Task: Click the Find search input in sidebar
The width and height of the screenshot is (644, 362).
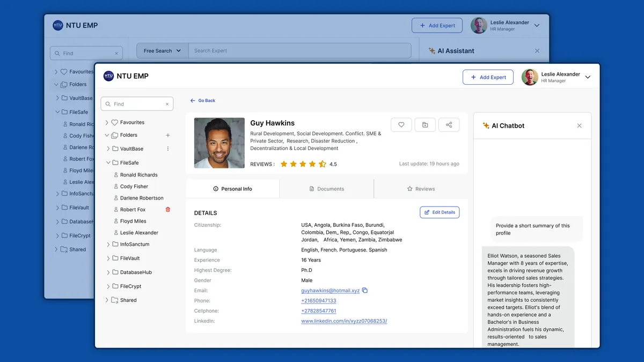Action: [x=137, y=104]
